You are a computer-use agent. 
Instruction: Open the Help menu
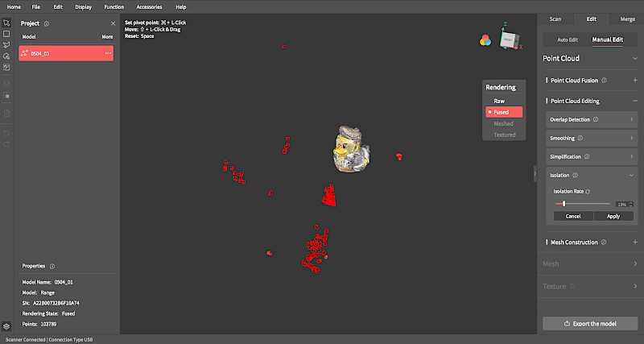pyautogui.click(x=180, y=7)
